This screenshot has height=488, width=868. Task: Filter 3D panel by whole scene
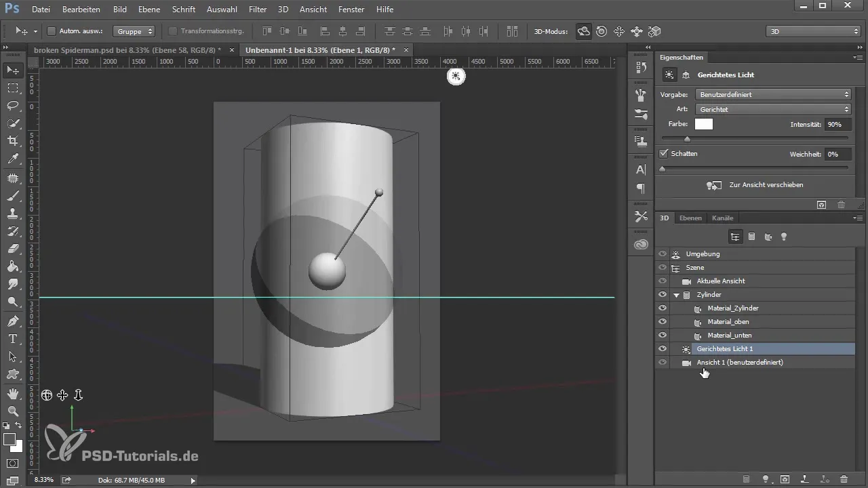tap(735, 237)
